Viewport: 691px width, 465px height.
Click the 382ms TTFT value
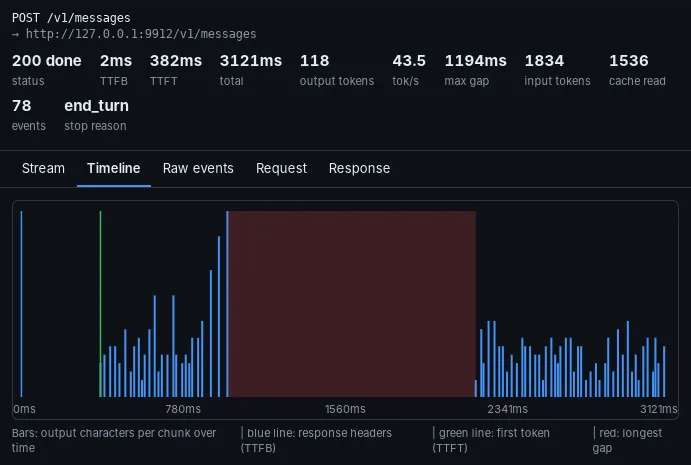coord(176,61)
